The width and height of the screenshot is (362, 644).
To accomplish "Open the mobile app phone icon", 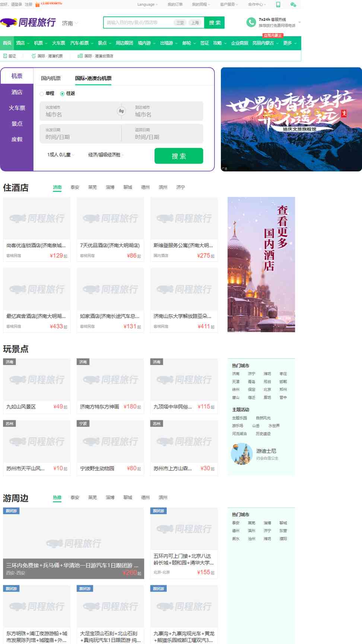I will [278, 4].
